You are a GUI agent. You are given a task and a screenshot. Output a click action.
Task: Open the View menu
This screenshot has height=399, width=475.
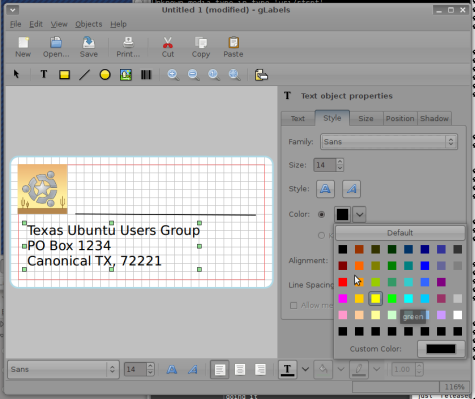pos(59,24)
